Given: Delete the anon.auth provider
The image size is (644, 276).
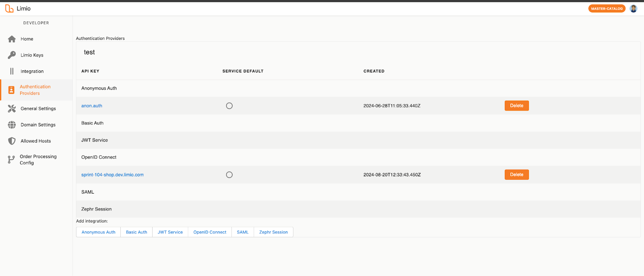Looking at the screenshot, I should [x=516, y=106].
